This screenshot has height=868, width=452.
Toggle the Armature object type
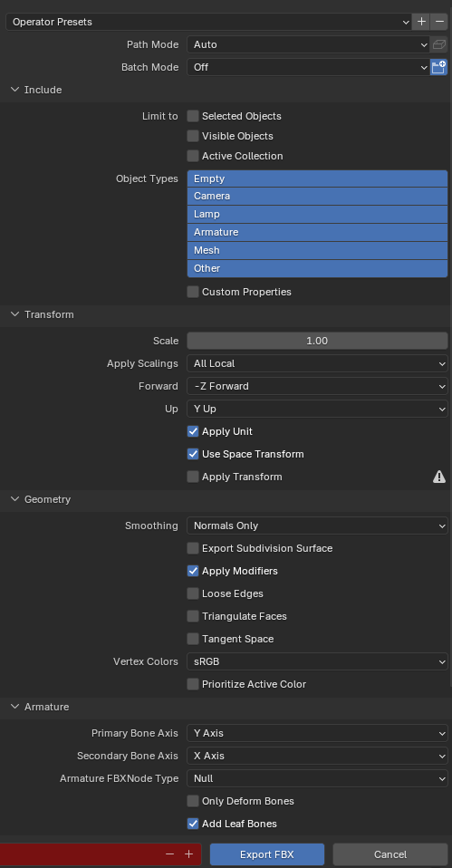(x=317, y=233)
